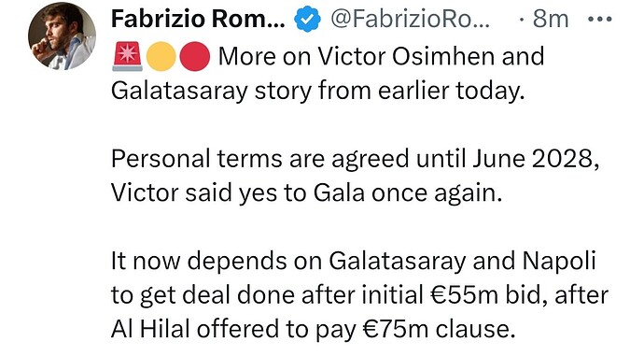
Task: Click the yellow circle emoji
Action: (x=161, y=56)
